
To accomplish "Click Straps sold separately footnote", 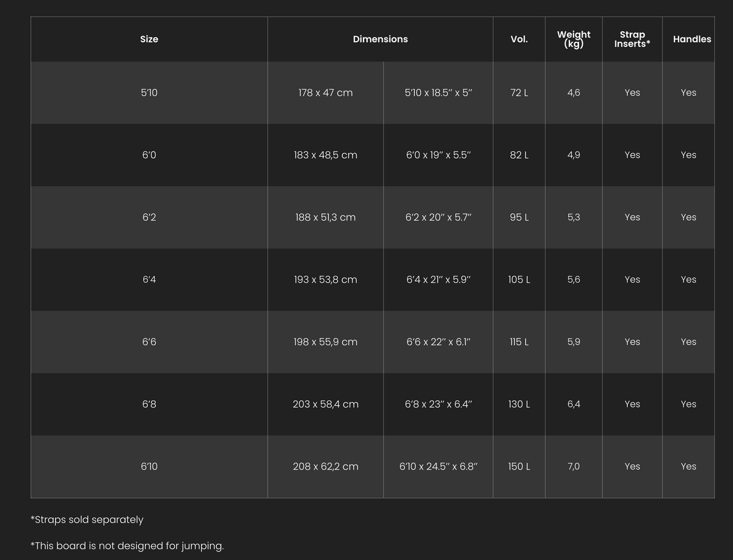I will (x=87, y=520).
